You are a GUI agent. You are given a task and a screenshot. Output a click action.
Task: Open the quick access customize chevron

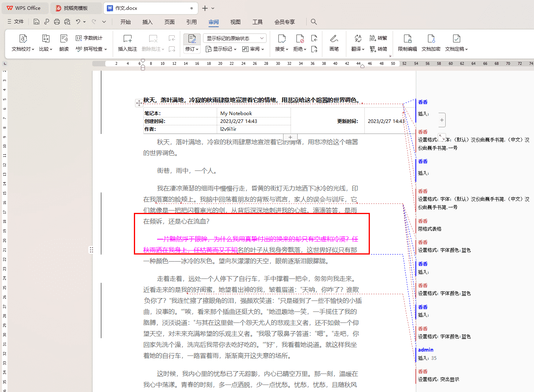(x=104, y=22)
